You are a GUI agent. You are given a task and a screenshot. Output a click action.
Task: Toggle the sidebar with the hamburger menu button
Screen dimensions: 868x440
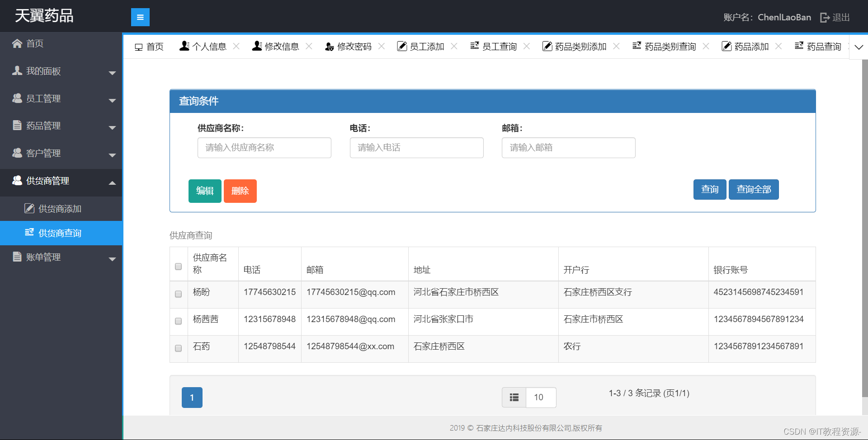(140, 17)
